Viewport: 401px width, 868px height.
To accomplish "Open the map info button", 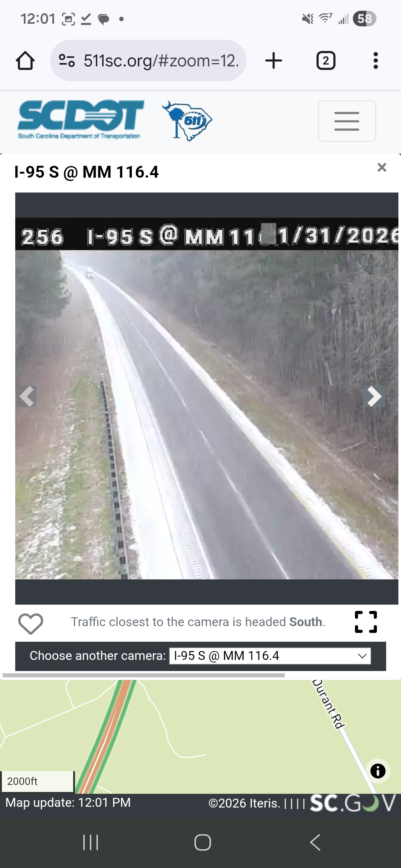I will point(378,771).
